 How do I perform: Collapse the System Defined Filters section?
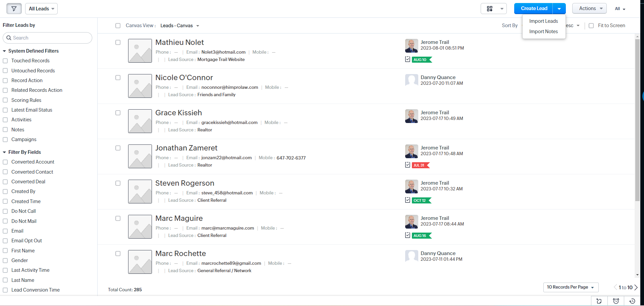tap(4, 51)
